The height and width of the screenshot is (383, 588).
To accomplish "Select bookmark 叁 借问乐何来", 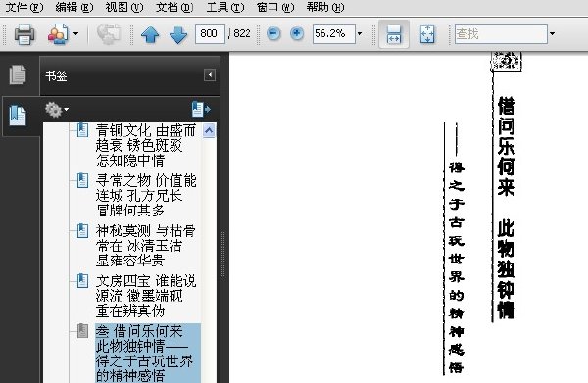I will tap(148, 354).
